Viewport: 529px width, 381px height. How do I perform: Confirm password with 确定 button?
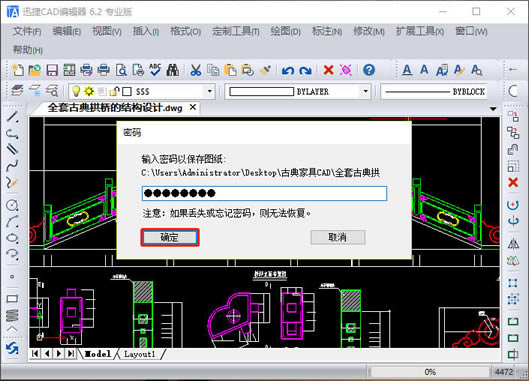pyautogui.click(x=170, y=237)
